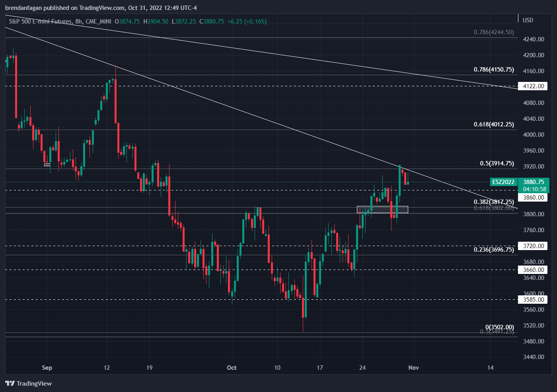
Task: Click the 24 date marker on time axis
Action: pos(362,368)
